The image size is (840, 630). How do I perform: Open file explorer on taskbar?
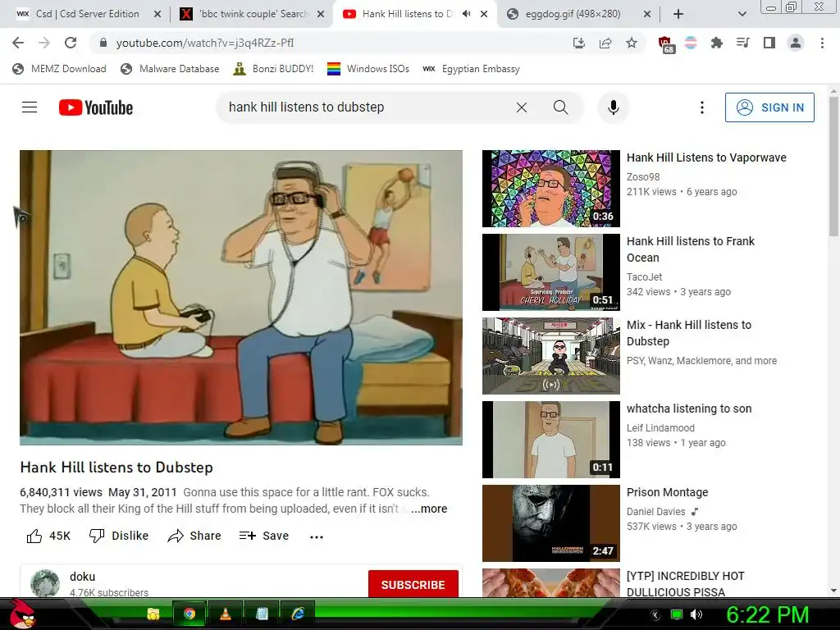pos(153,614)
